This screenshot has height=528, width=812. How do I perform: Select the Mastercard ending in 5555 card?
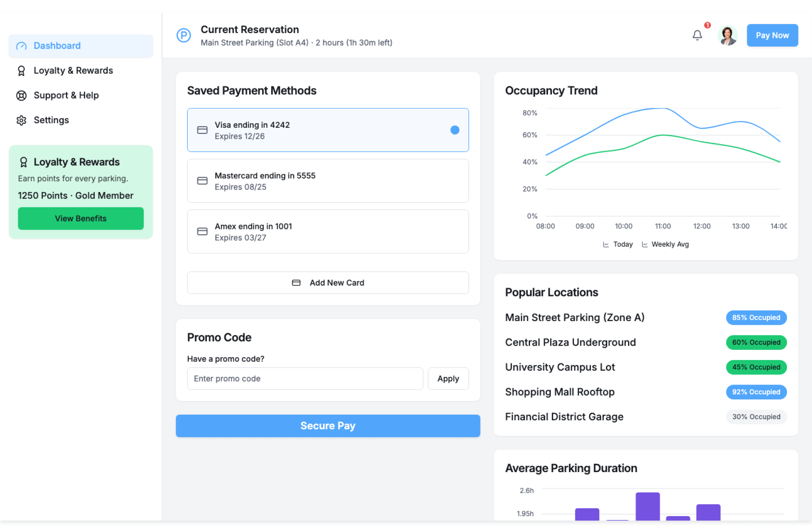click(328, 181)
